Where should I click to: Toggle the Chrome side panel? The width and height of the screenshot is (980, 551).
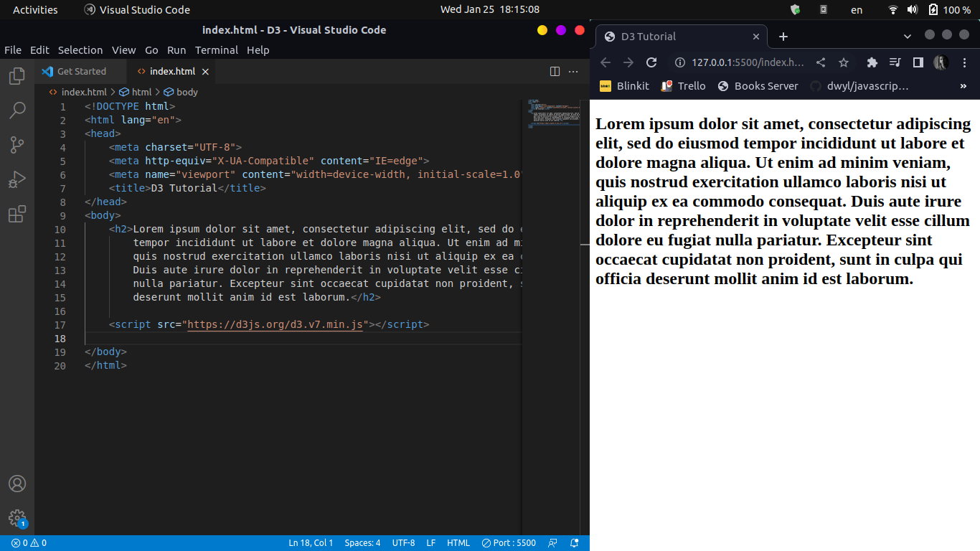point(918,62)
